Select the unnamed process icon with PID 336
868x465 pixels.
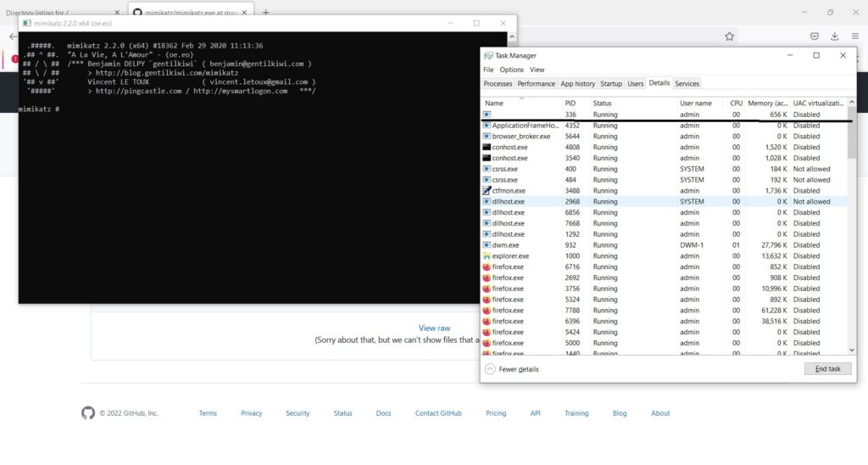[487, 115]
